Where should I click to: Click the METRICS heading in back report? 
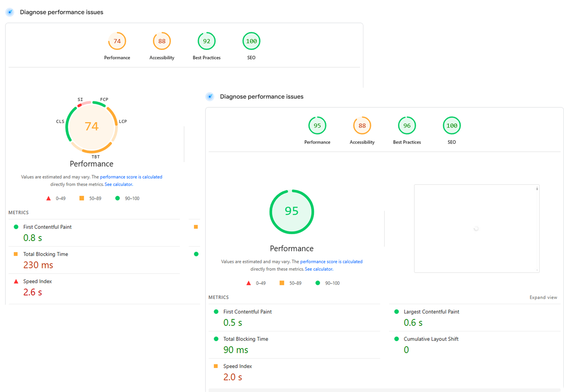pyautogui.click(x=18, y=212)
